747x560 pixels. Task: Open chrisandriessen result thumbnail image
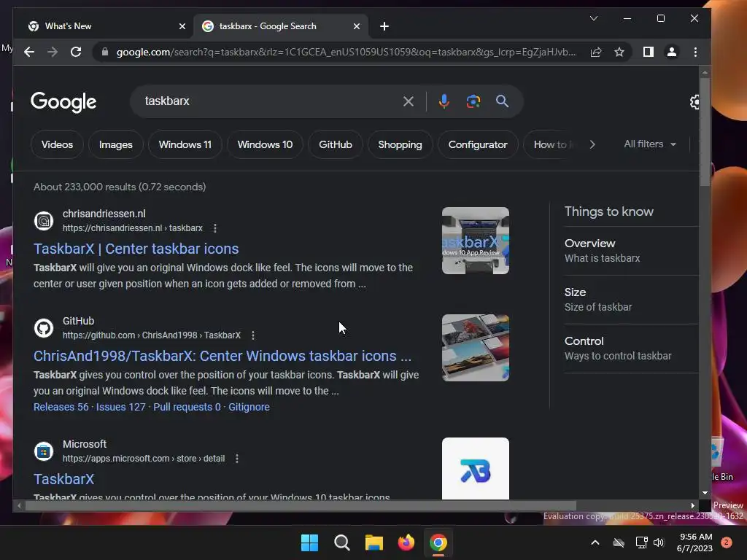[476, 241]
